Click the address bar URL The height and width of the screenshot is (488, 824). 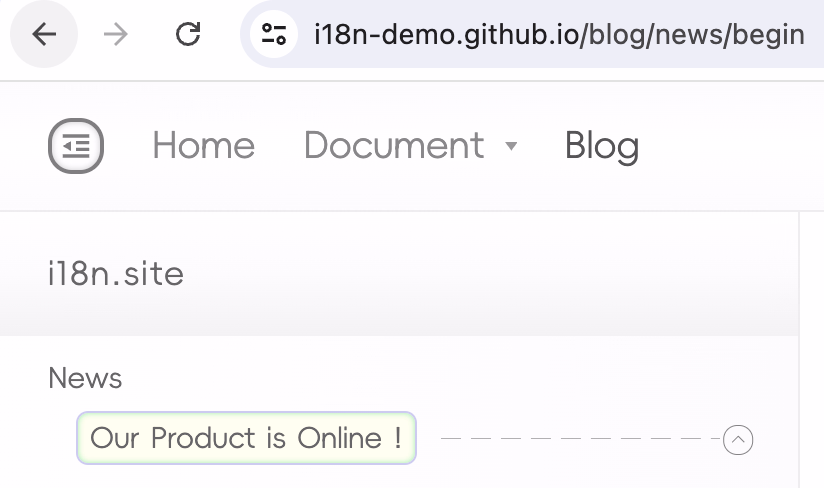pyautogui.click(x=559, y=35)
